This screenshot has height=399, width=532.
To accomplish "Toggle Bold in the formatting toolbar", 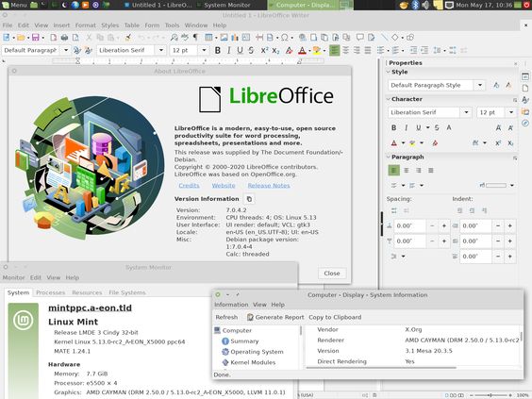I will tap(218, 50).
